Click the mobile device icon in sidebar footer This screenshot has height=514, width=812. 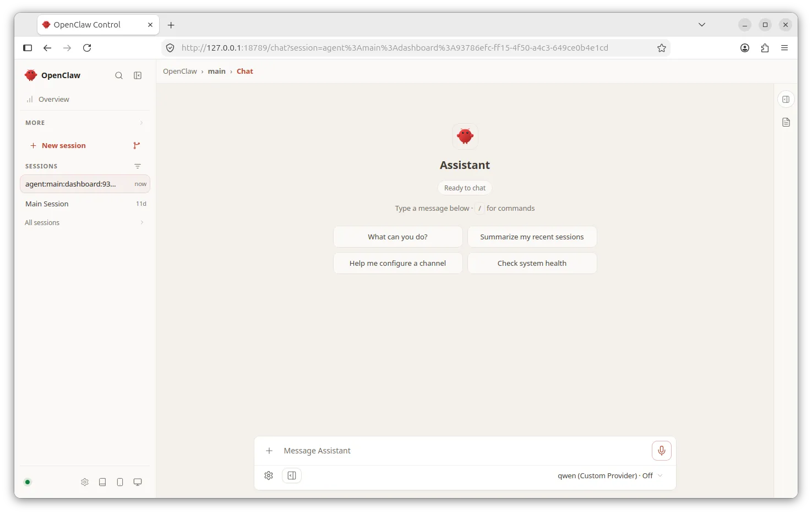pos(120,482)
